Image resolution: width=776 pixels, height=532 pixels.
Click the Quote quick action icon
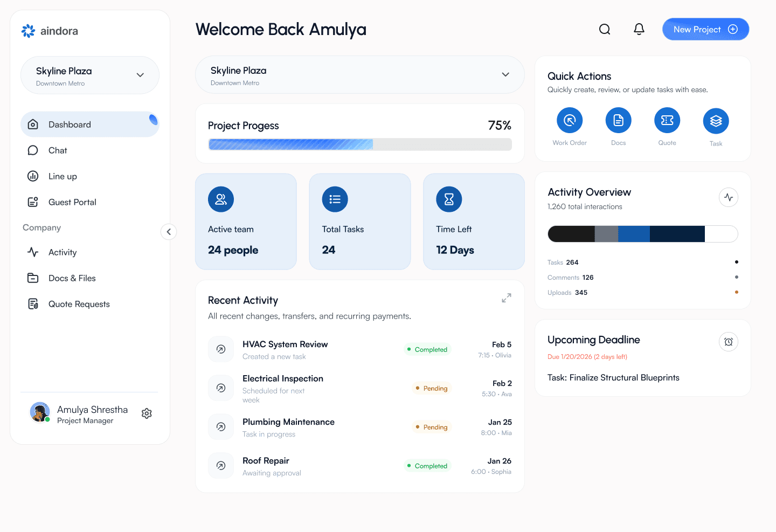click(x=667, y=120)
